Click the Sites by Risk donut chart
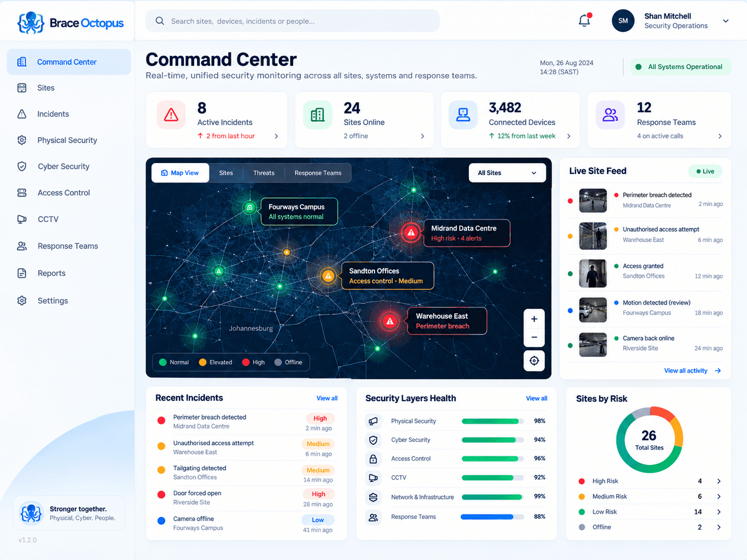This screenshot has width=747, height=560. click(649, 440)
